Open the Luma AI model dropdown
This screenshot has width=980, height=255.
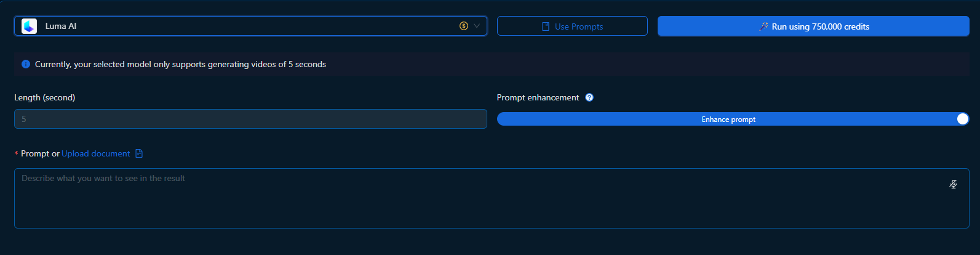[246, 26]
